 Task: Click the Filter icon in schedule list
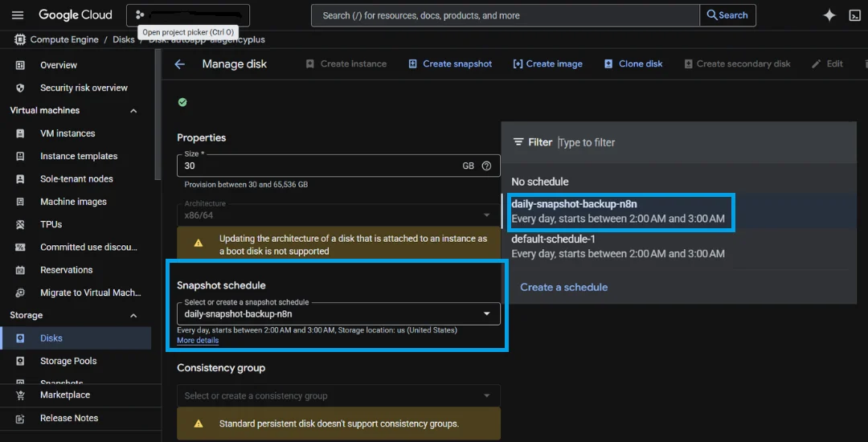[518, 142]
